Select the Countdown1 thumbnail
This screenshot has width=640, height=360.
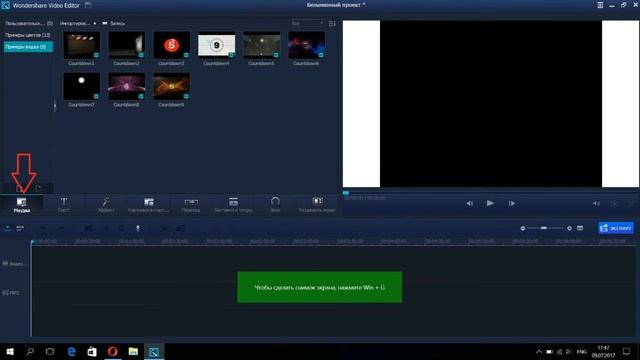[x=82, y=45]
